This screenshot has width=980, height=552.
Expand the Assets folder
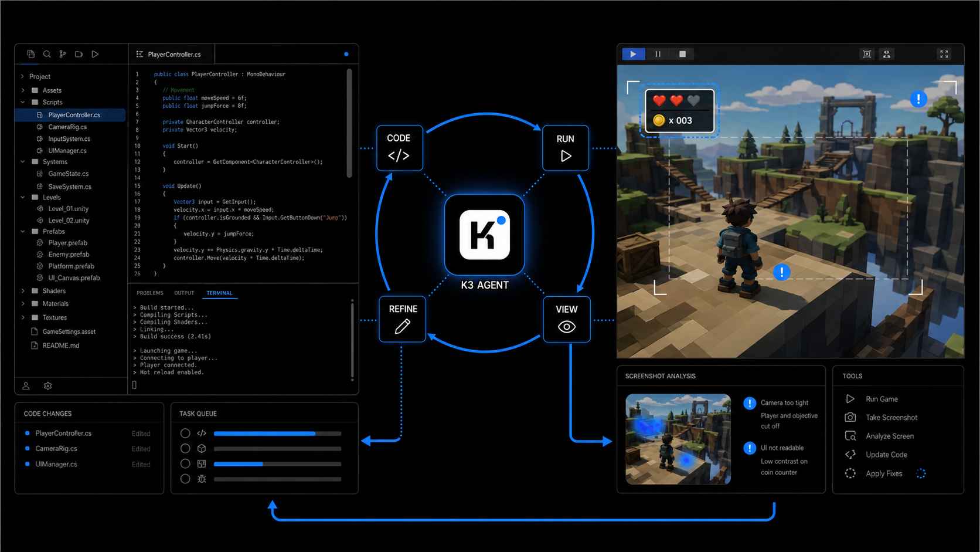[x=22, y=90]
